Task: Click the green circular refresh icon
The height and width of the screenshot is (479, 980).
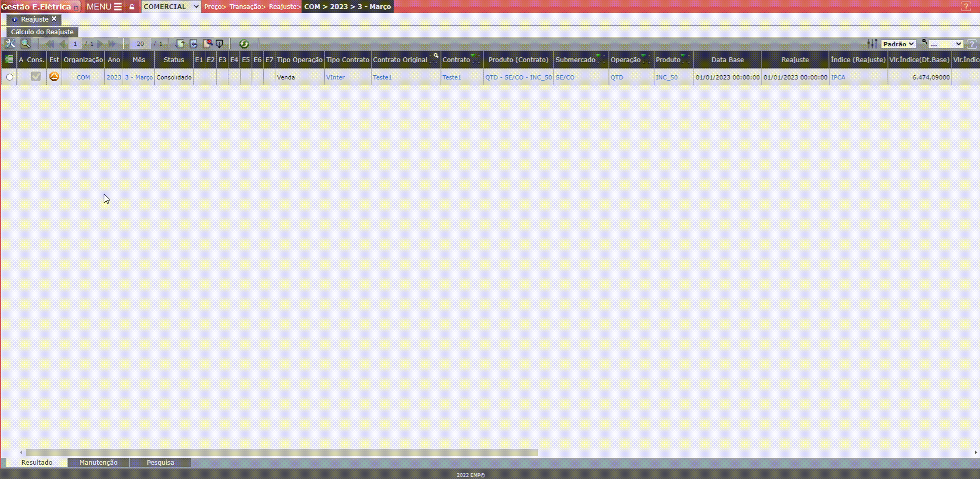Action: tap(244, 44)
